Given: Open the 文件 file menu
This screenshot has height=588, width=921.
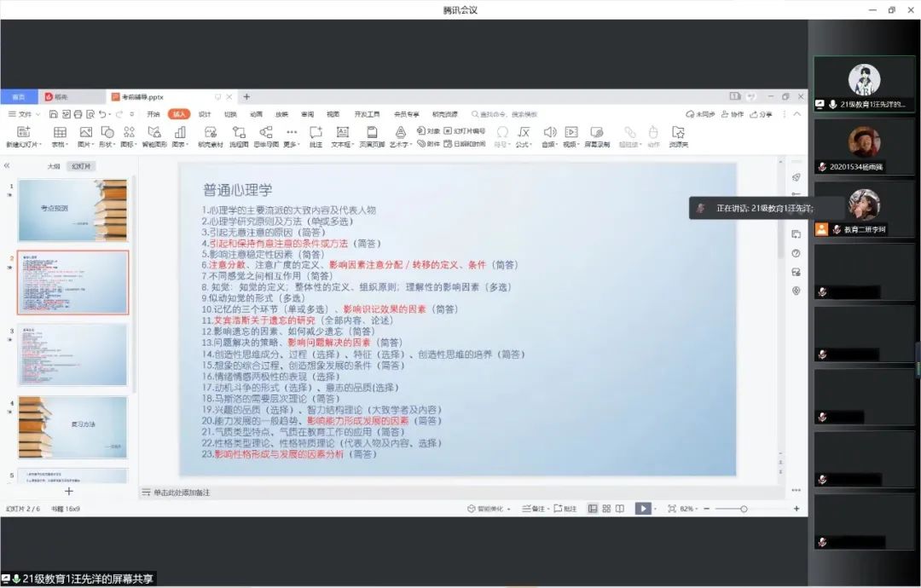Looking at the screenshot, I should click(24, 114).
